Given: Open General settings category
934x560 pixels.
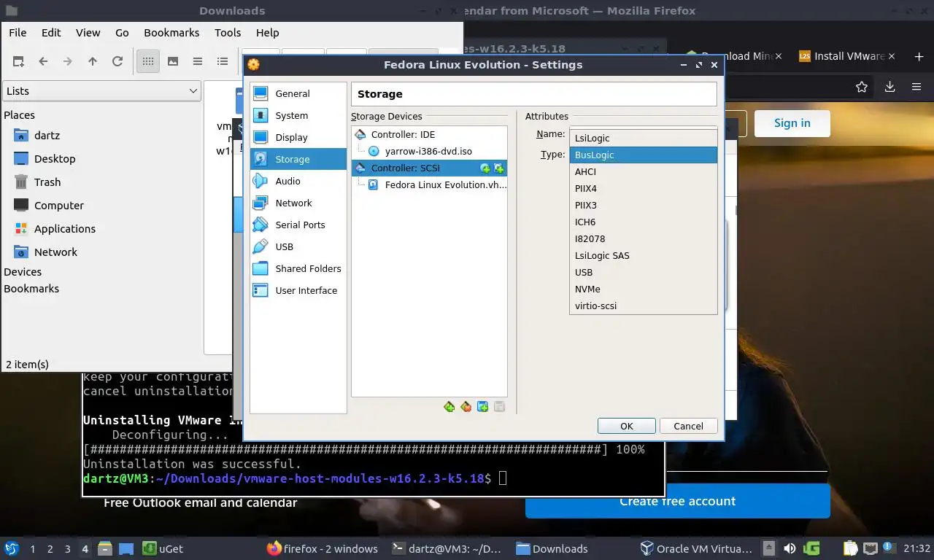Looking at the screenshot, I should (298, 93).
